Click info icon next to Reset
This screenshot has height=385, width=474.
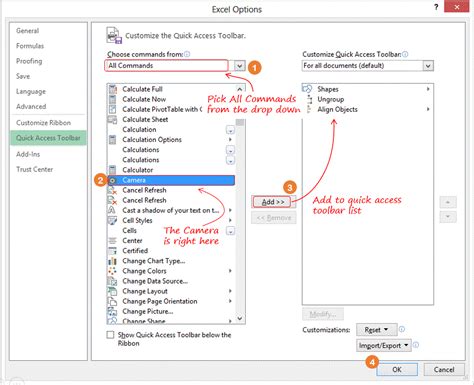click(x=402, y=329)
